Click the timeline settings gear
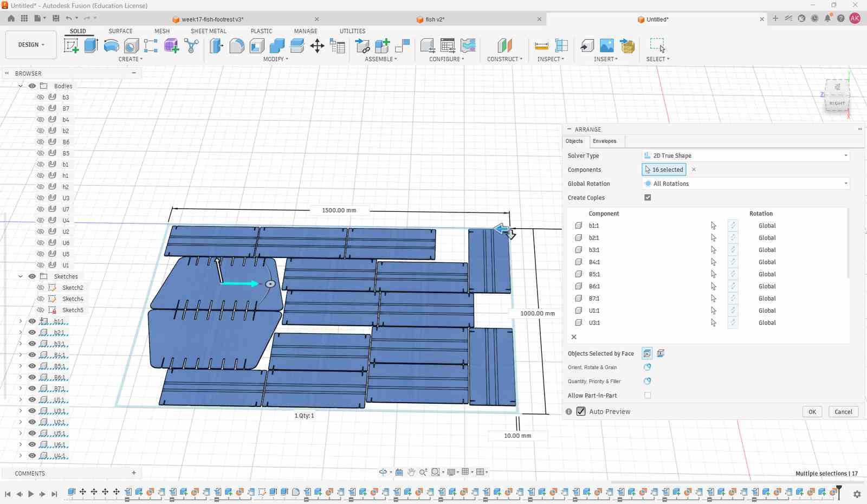 coord(857,494)
